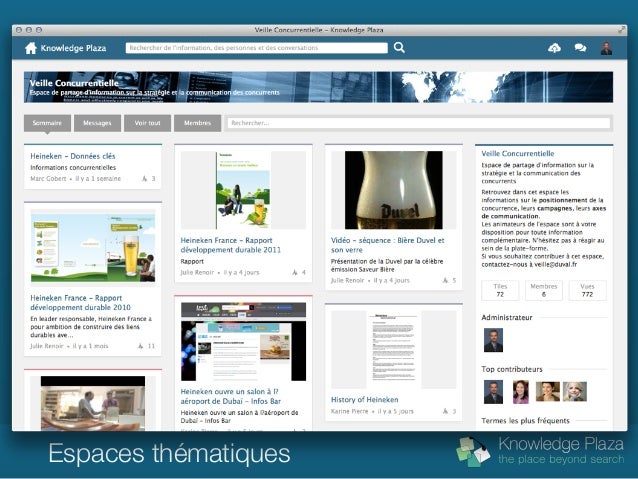This screenshot has width=638, height=479.
Task: Open the 2011 report cover thumbnail
Action: tap(243, 190)
